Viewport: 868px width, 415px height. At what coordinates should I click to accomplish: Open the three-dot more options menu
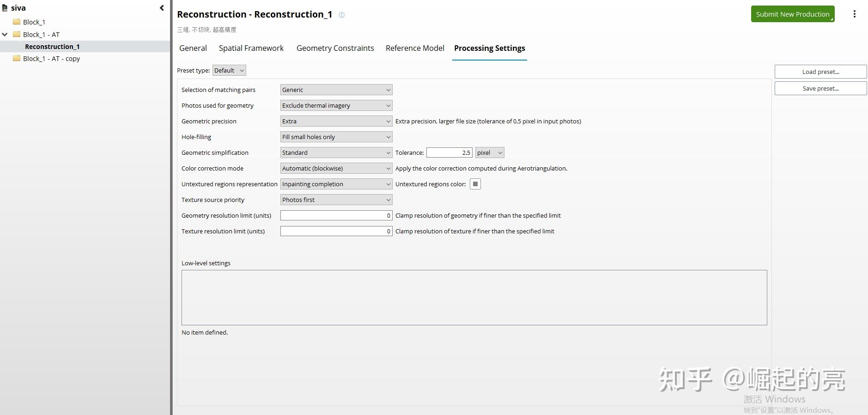pos(854,14)
